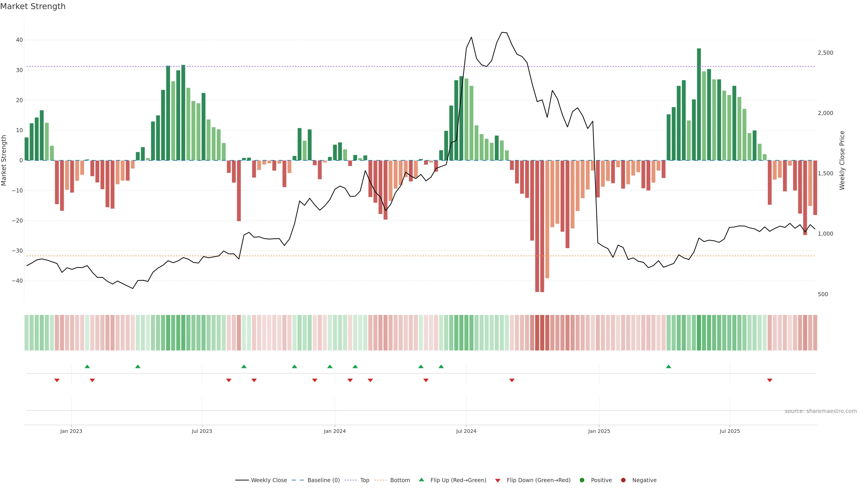
Task: Click the first red flip-down triangle marker
Action: tap(57, 380)
